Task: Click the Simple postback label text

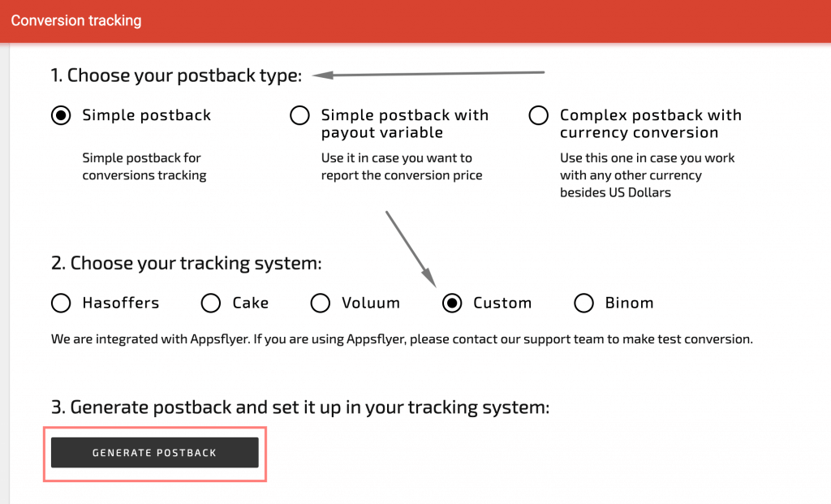Action: pos(145,115)
